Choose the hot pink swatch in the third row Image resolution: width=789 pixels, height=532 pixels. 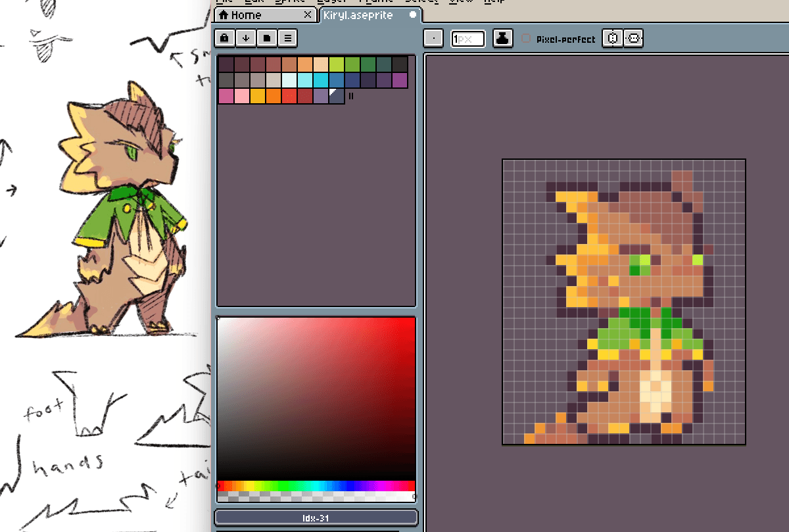tap(226, 96)
